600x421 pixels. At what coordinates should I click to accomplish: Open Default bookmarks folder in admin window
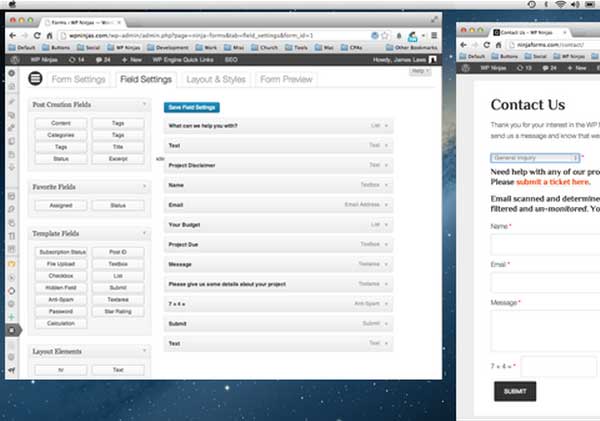22,47
